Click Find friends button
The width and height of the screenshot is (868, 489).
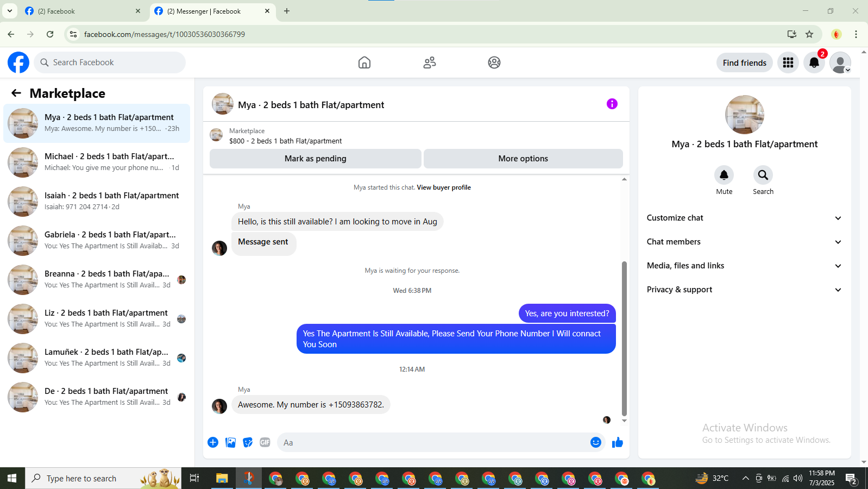[x=745, y=62]
